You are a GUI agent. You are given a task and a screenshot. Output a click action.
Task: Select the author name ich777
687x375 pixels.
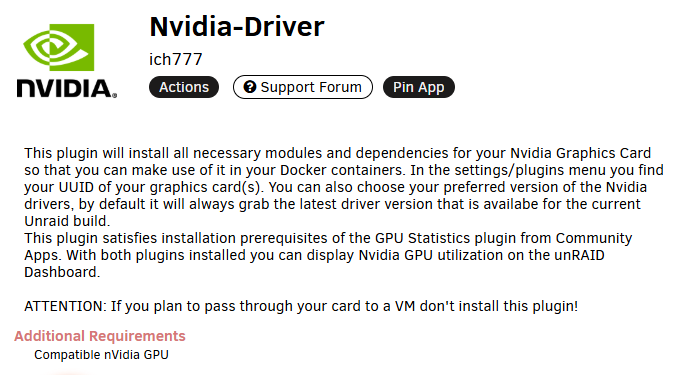(175, 59)
